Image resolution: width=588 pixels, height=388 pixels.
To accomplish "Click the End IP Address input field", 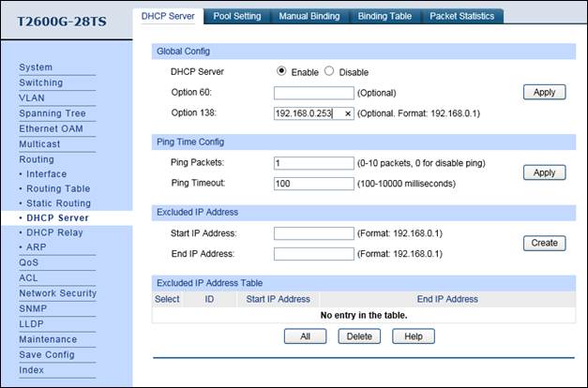I will tap(314, 254).
